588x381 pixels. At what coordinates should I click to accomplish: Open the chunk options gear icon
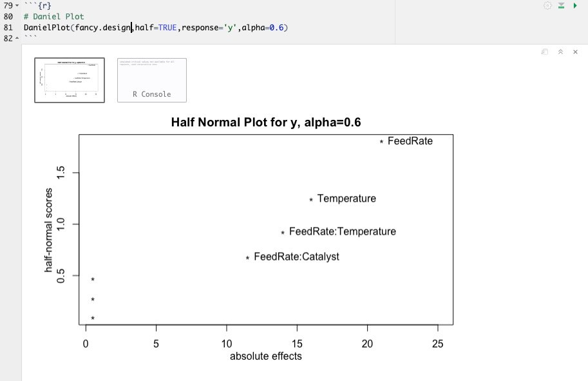549,5
